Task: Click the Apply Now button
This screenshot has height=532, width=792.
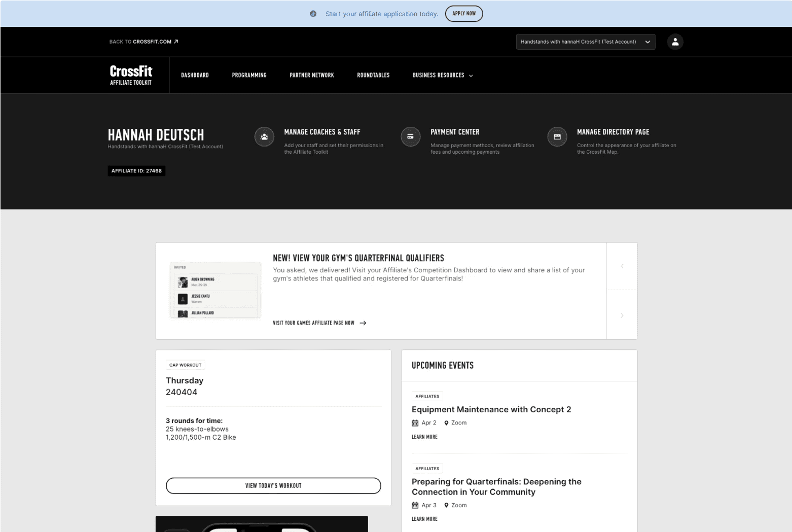Action: coord(464,14)
